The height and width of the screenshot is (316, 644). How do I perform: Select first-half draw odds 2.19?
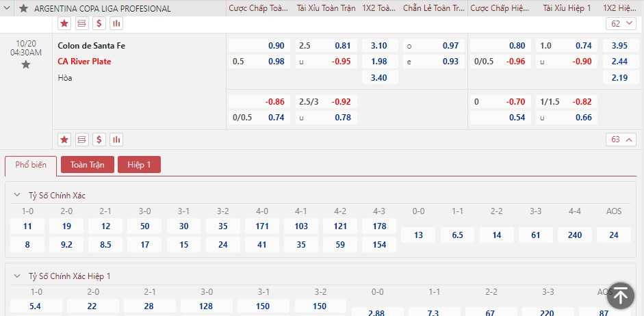[619, 77]
